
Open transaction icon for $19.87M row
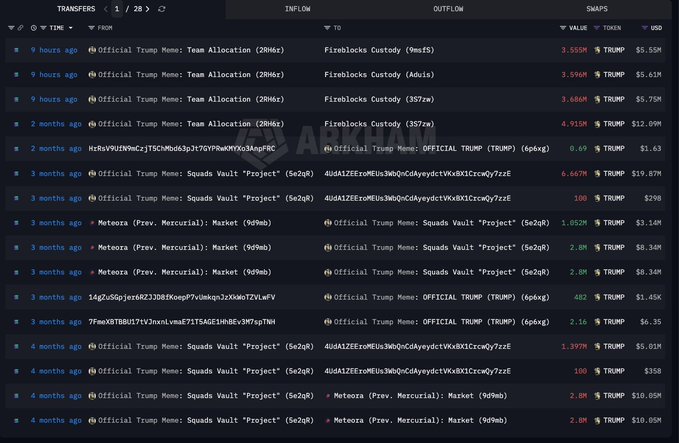coord(16,174)
